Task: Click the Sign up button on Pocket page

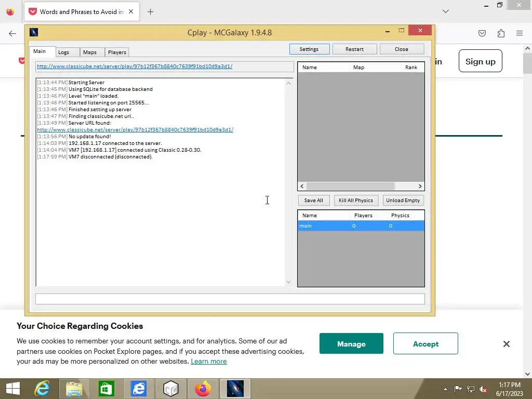Action: [x=480, y=61]
